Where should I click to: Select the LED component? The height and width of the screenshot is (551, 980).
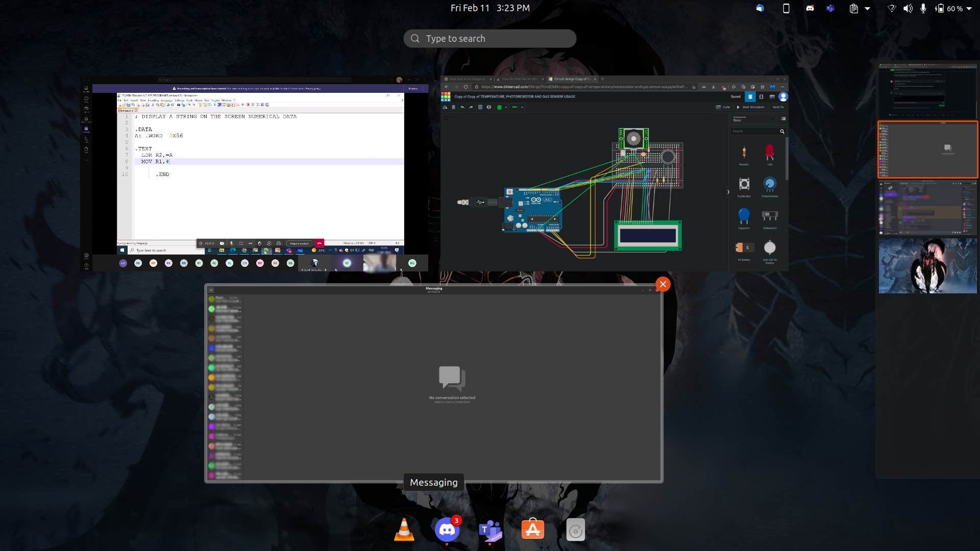(770, 152)
